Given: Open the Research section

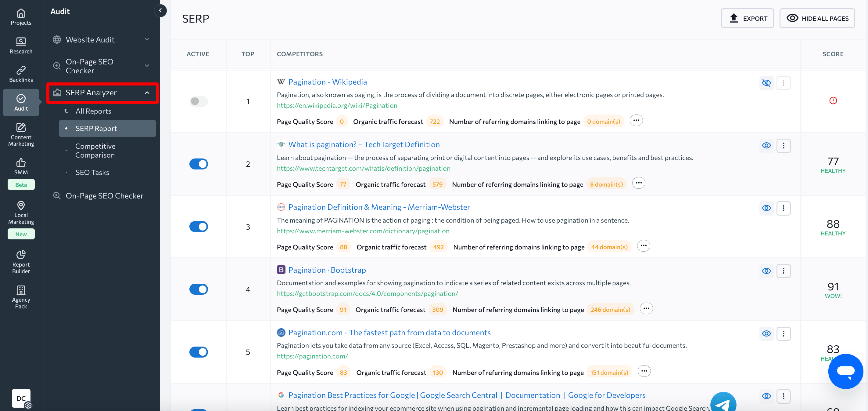Looking at the screenshot, I should tap(21, 45).
